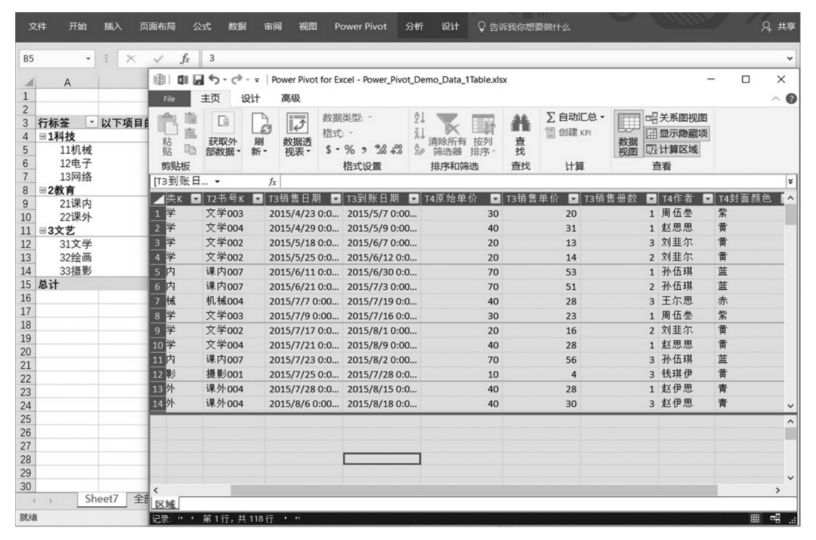This screenshot has height=540, width=816.
Task: Collapse 2教育 group in pivot table
Action: [x=43, y=190]
